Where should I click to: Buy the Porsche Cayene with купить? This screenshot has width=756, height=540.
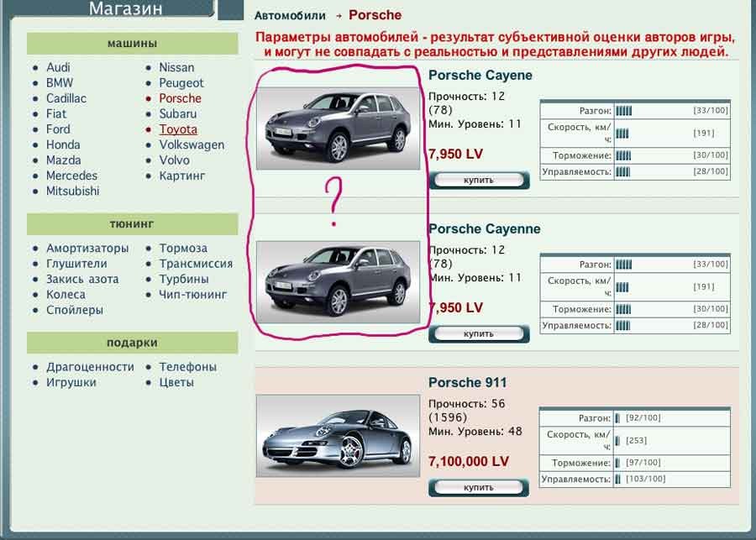[479, 181]
